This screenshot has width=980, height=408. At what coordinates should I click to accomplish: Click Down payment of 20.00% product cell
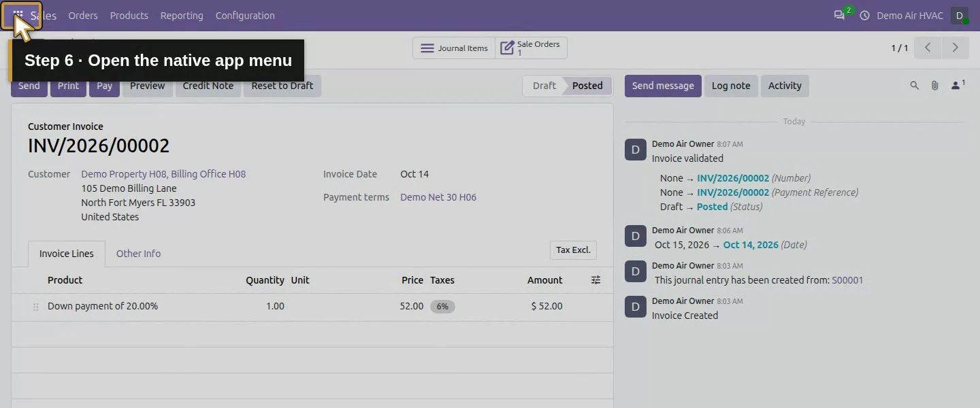click(103, 307)
